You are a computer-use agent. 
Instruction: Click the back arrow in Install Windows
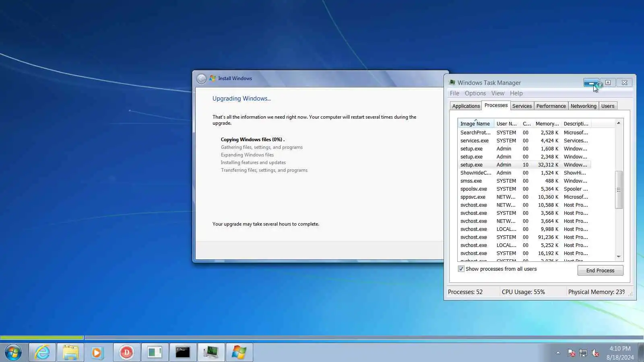point(202,78)
